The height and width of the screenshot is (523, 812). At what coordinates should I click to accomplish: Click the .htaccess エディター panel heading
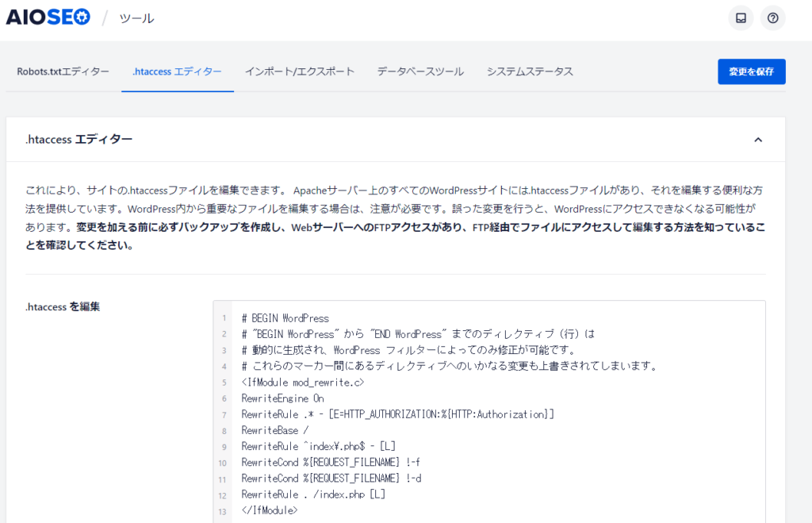(x=79, y=140)
